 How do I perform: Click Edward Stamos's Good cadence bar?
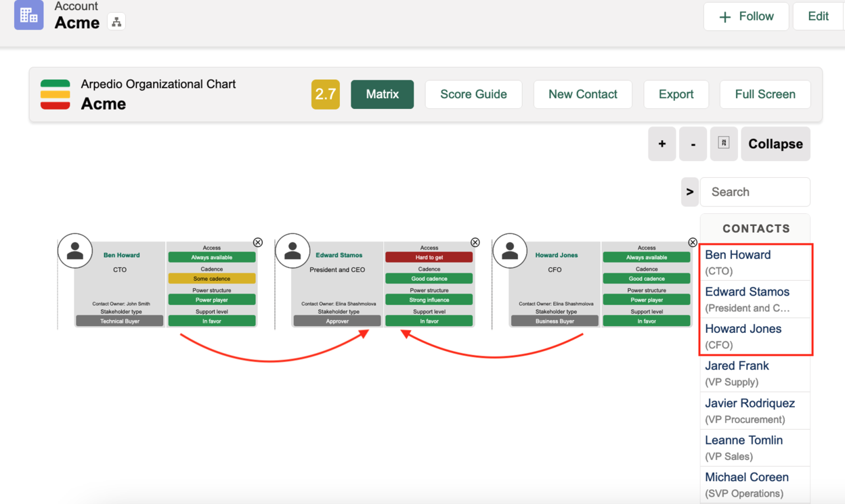click(x=429, y=279)
